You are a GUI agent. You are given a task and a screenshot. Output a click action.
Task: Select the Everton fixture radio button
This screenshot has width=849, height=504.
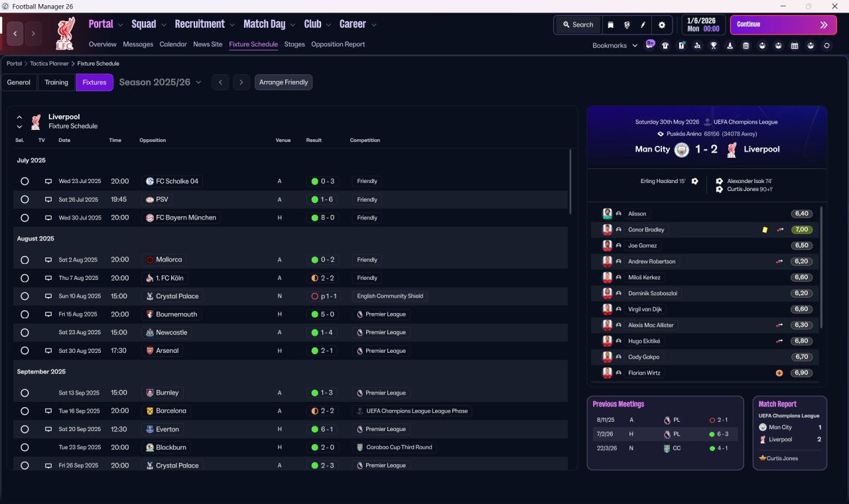coord(25,429)
